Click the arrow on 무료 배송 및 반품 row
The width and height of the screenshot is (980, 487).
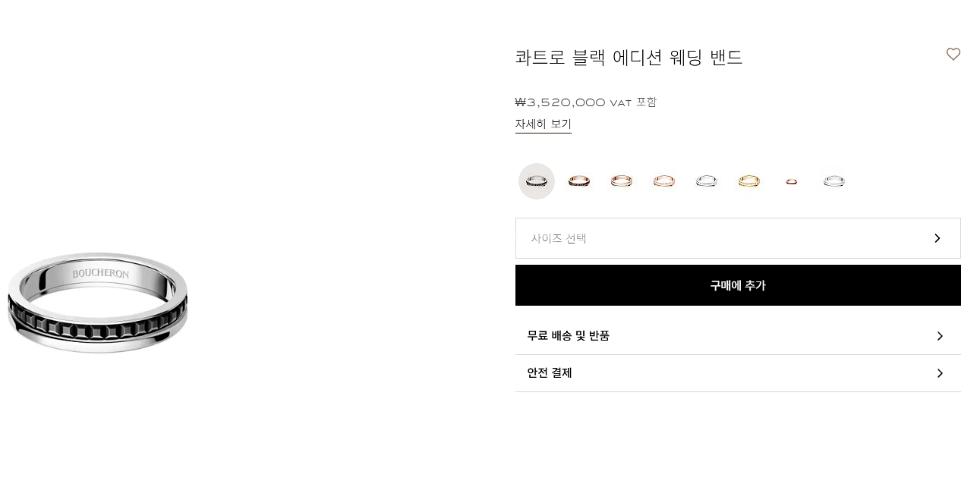[x=940, y=336]
